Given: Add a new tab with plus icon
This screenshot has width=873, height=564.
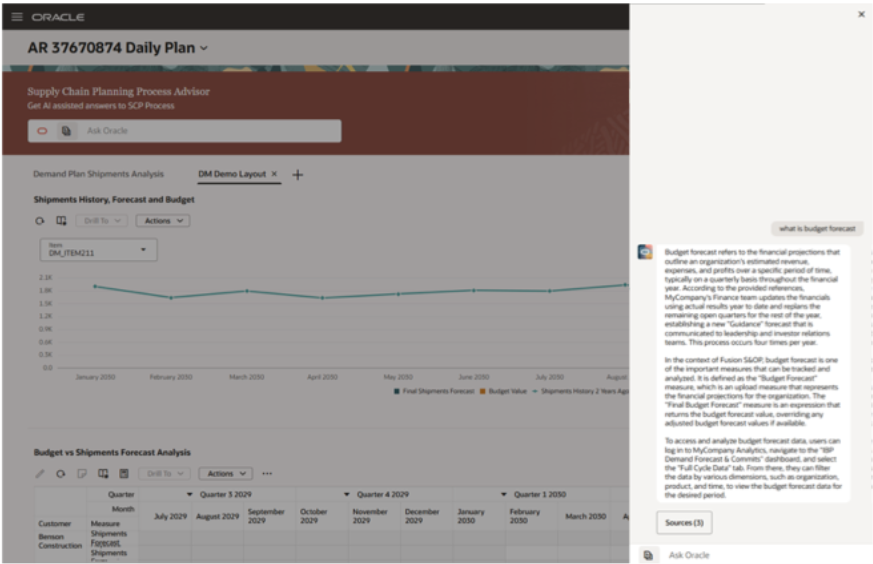Looking at the screenshot, I should point(298,175).
